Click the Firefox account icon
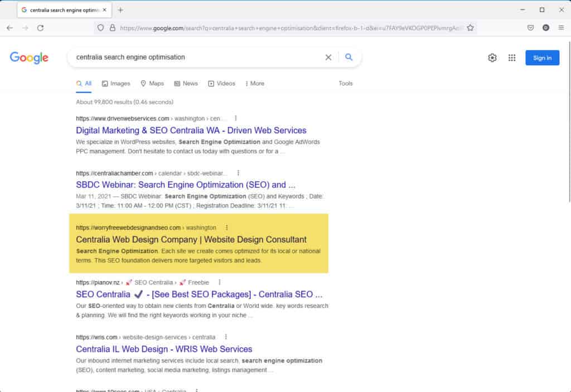 pyautogui.click(x=545, y=28)
